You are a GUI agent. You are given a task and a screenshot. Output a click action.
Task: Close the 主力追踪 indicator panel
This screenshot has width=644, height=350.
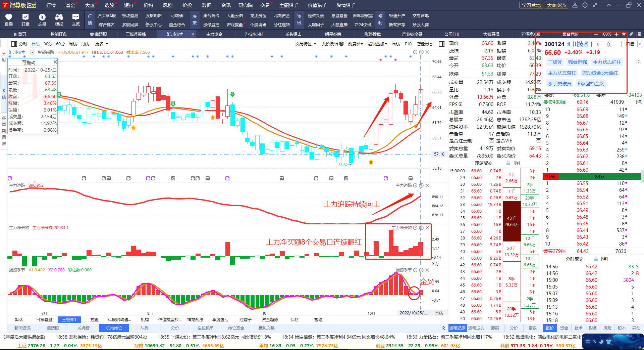(x=427, y=185)
